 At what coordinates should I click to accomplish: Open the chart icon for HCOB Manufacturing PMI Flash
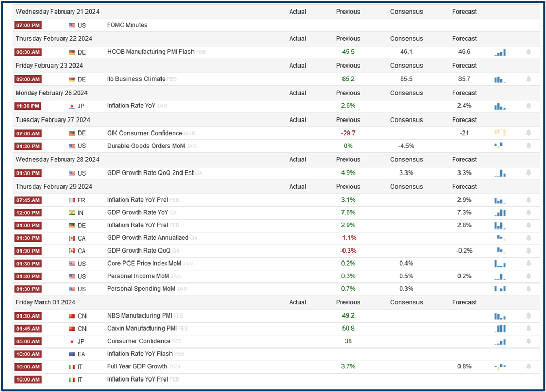click(500, 52)
